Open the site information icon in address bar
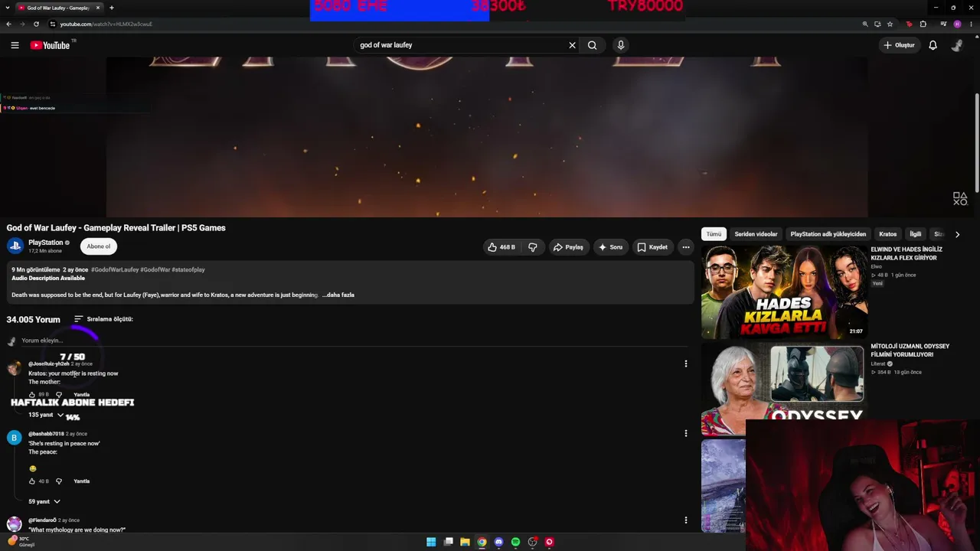This screenshot has width=980, height=551. pos(53,24)
